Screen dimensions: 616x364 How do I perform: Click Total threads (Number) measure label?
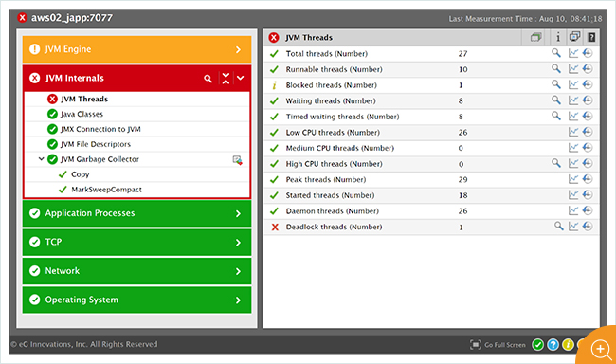(326, 53)
